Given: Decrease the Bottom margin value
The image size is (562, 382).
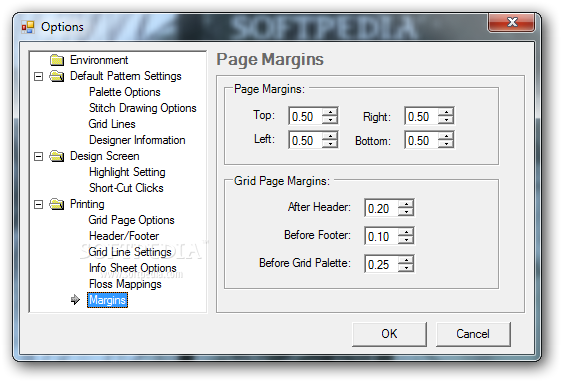Looking at the screenshot, I should coord(446,144).
